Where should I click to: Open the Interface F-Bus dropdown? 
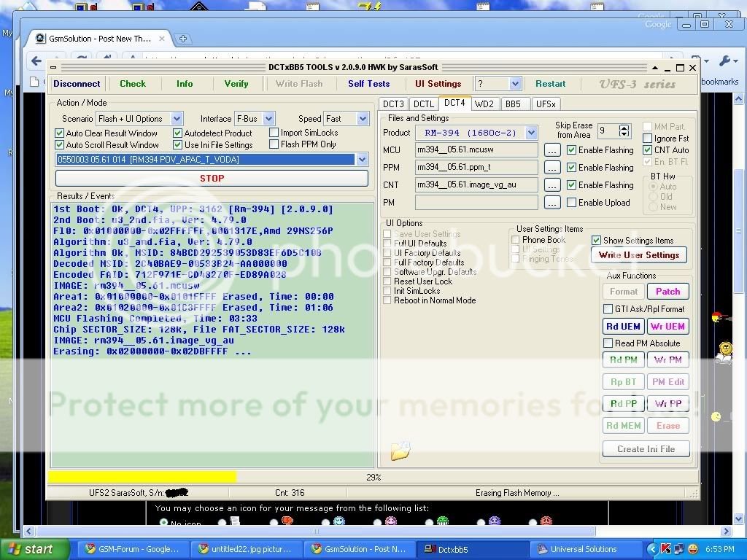coord(268,119)
